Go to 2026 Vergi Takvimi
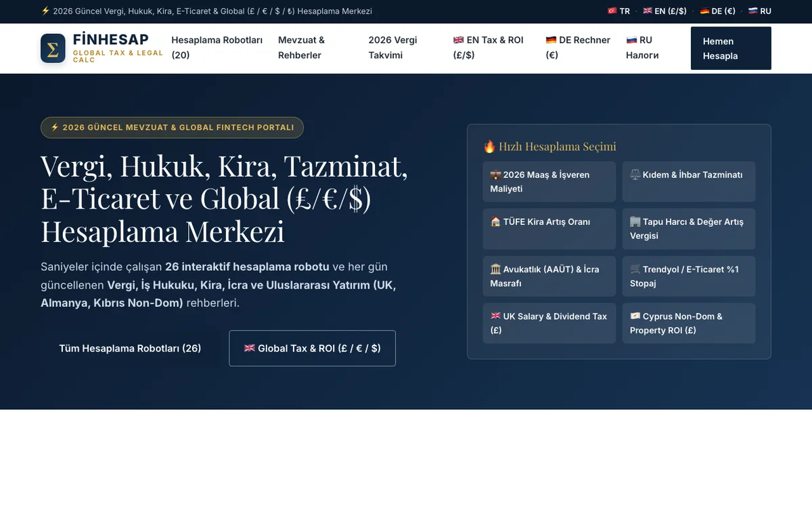The height and width of the screenshot is (508, 812). tap(392, 47)
